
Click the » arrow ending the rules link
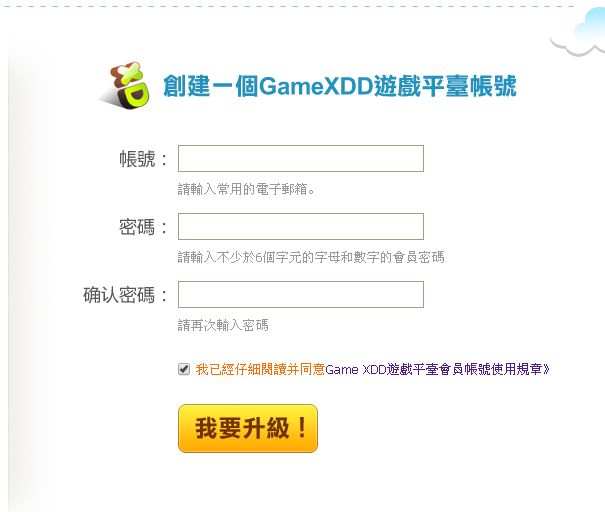546,370
